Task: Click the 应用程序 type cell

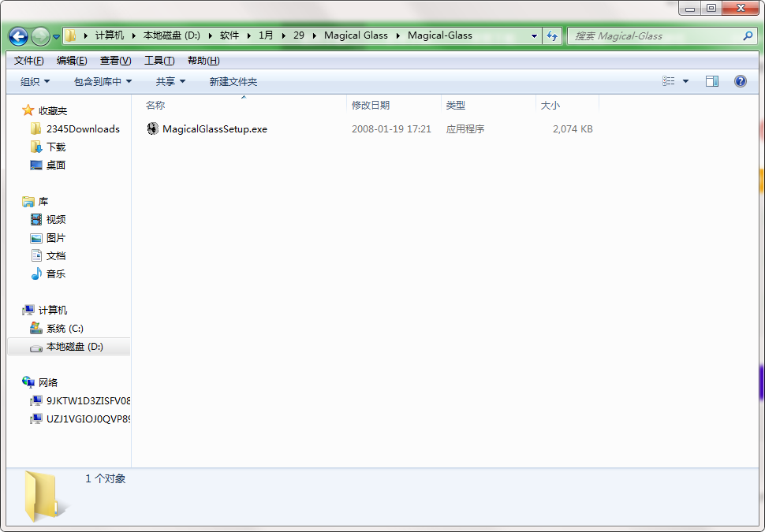Action: [465, 129]
